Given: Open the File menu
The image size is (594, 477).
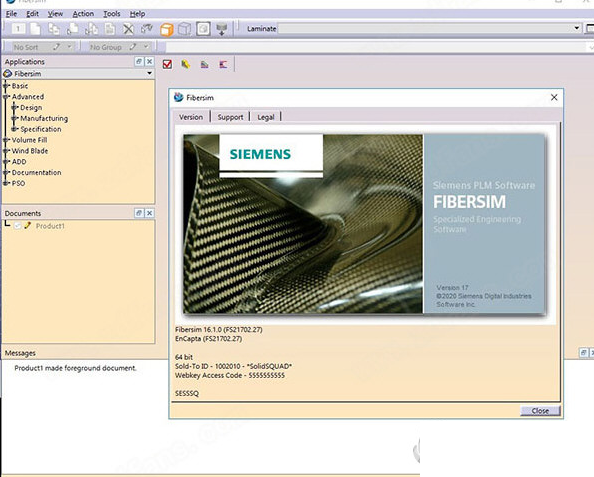Looking at the screenshot, I should tap(11, 14).
